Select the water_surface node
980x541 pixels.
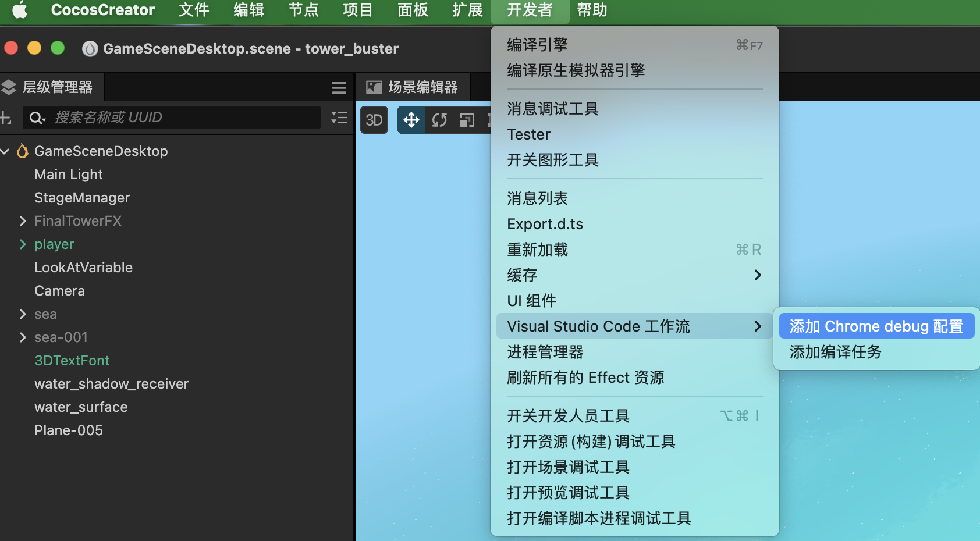point(81,407)
